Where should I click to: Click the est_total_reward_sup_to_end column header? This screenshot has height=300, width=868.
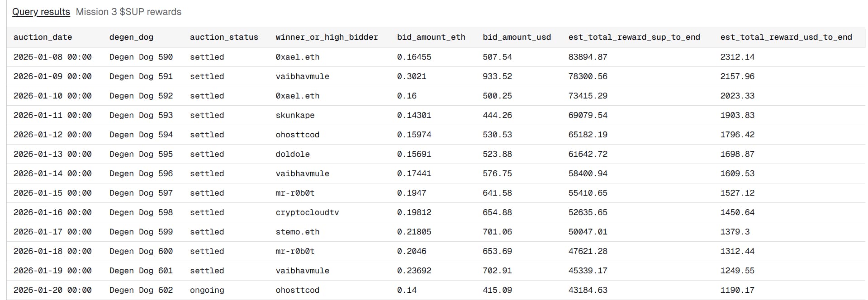pos(634,37)
